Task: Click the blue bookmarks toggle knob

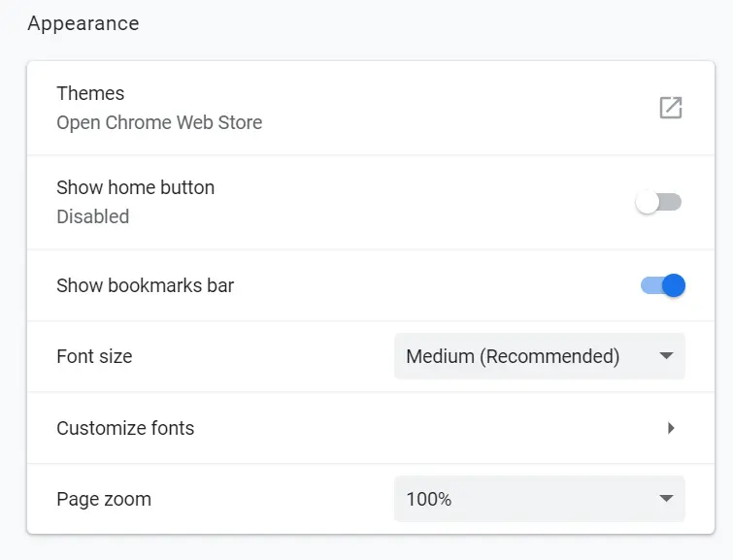Action: click(x=674, y=285)
